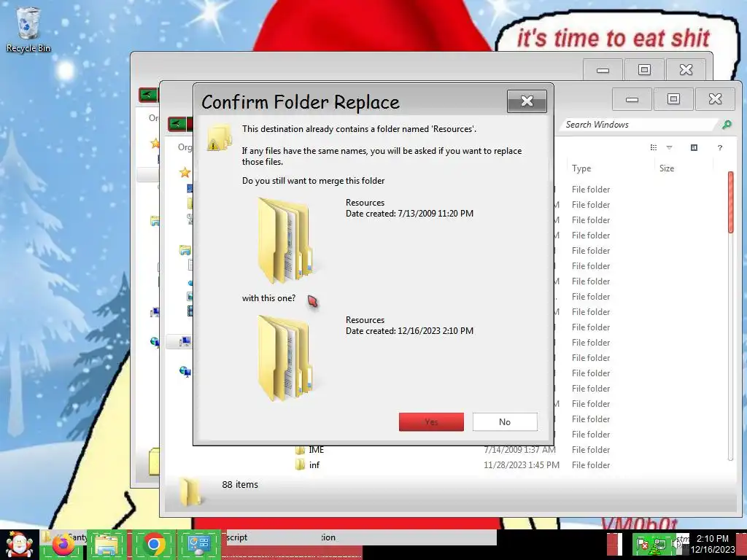The width and height of the screenshot is (747, 560).
Task: Click the warning folder icon in dialog
Action: pos(219,137)
